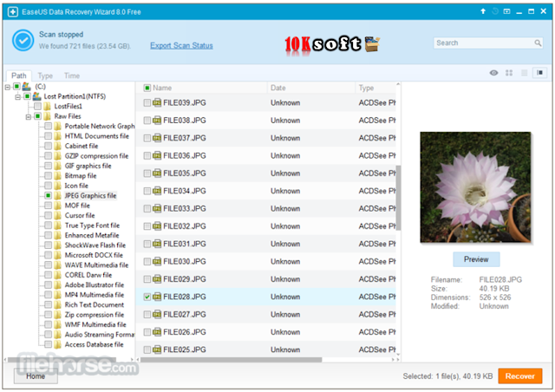Image resolution: width=555 pixels, height=392 pixels.
Task: Click the MP4 Multimedia file folder icon
Action: 57,295
